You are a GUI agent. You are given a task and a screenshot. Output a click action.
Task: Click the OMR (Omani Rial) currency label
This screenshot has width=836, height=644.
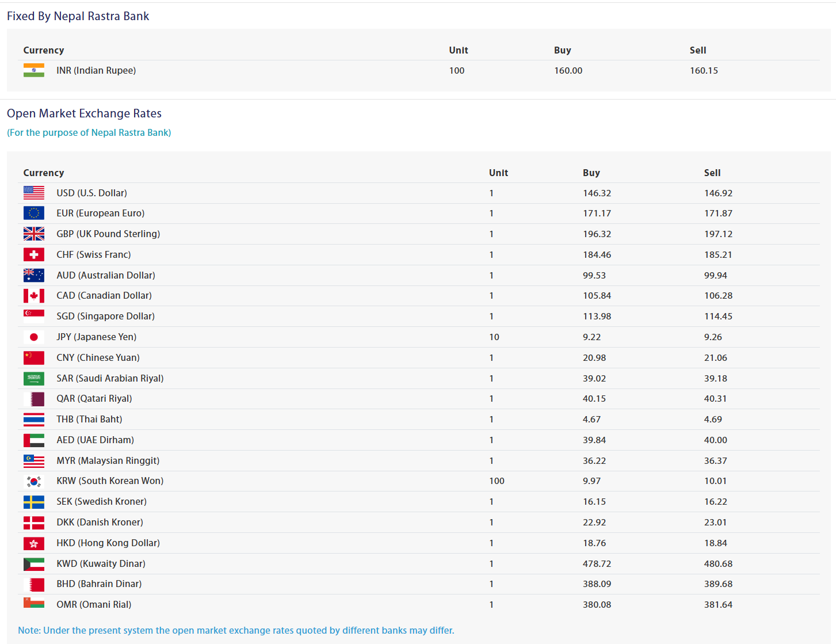pos(94,604)
